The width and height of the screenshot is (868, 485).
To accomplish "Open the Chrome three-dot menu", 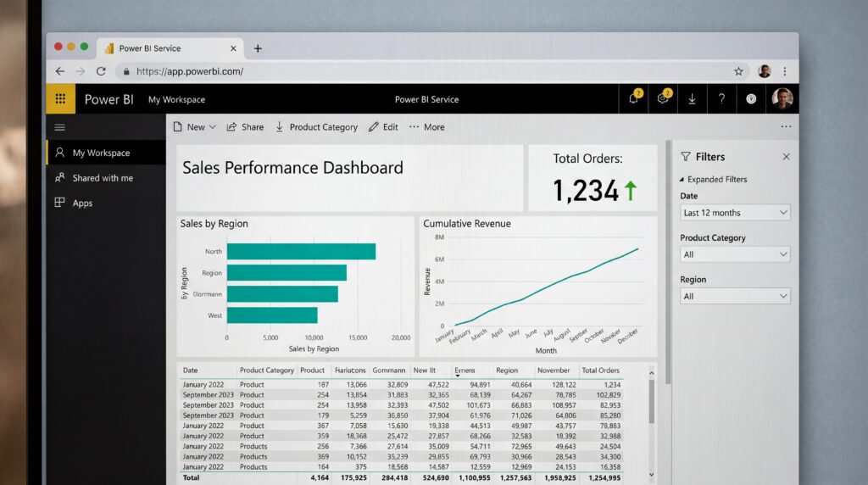I will coord(785,71).
